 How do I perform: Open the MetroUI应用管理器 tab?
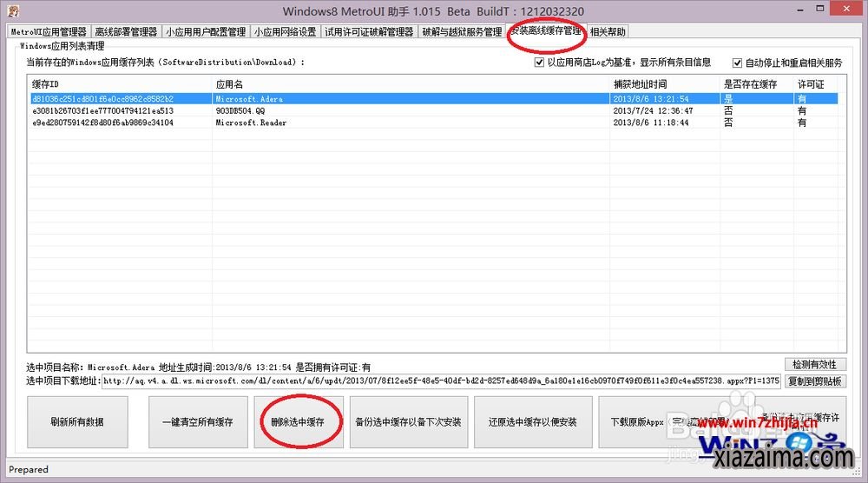click(x=49, y=32)
